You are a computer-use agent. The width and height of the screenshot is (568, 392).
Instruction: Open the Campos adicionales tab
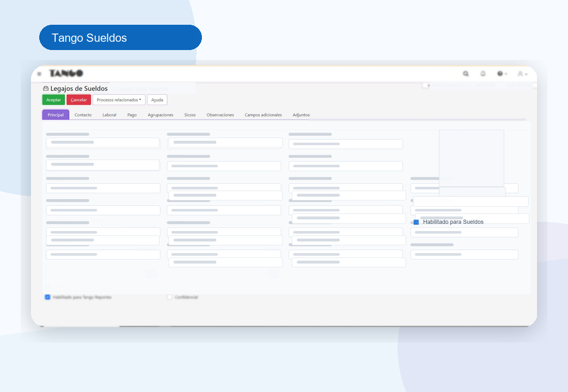click(263, 115)
